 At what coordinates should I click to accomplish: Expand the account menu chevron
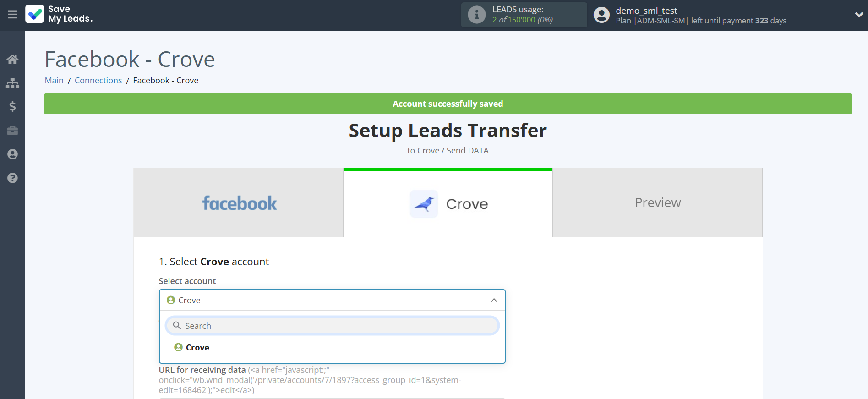(x=859, y=15)
